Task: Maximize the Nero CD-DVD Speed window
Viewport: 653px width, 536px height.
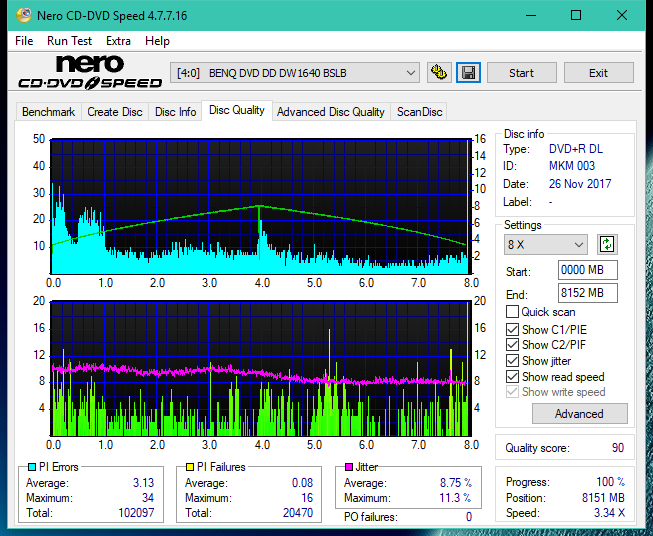Action: pyautogui.click(x=576, y=15)
